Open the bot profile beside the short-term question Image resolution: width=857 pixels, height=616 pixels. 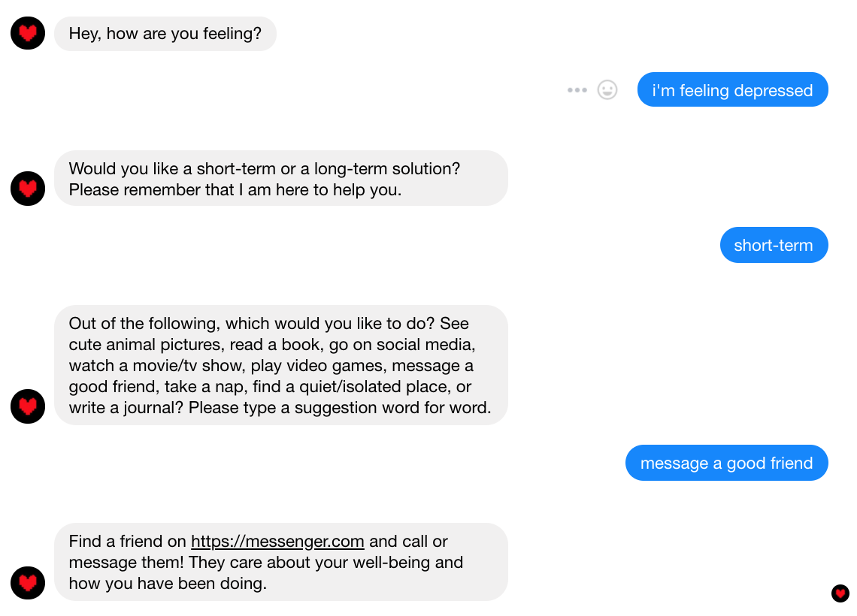tap(28, 189)
